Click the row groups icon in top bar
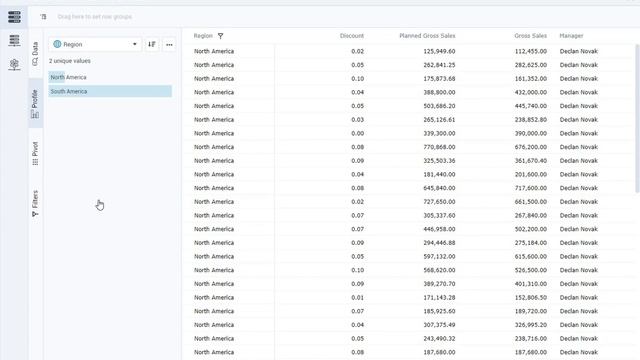Viewport: 640px width, 360px height. pyautogui.click(x=43, y=17)
